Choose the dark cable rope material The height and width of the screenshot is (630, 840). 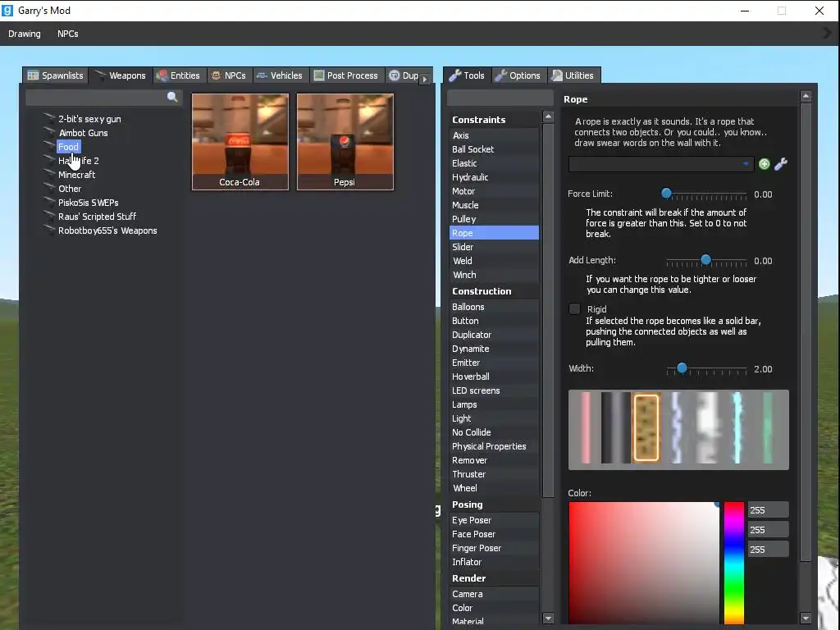pyautogui.click(x=615, y=428)
